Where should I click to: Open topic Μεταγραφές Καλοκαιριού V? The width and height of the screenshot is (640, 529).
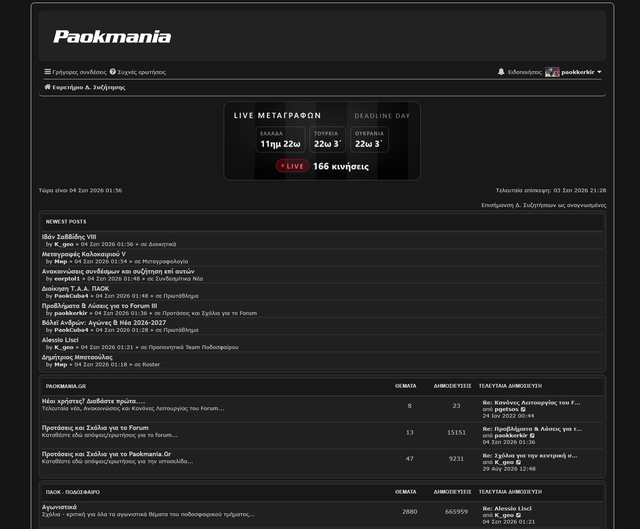pyautogui.click(x=84, y=254)
